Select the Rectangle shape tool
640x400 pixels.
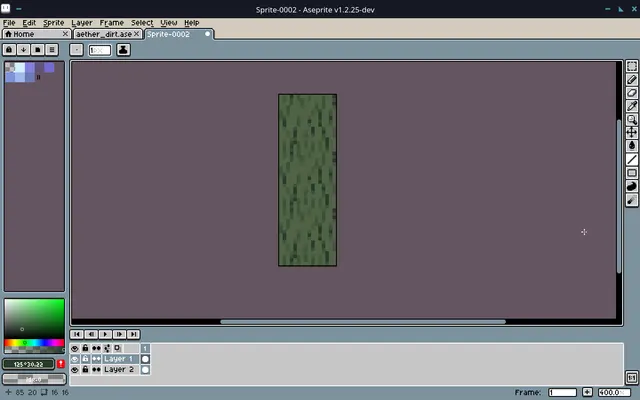632,173
